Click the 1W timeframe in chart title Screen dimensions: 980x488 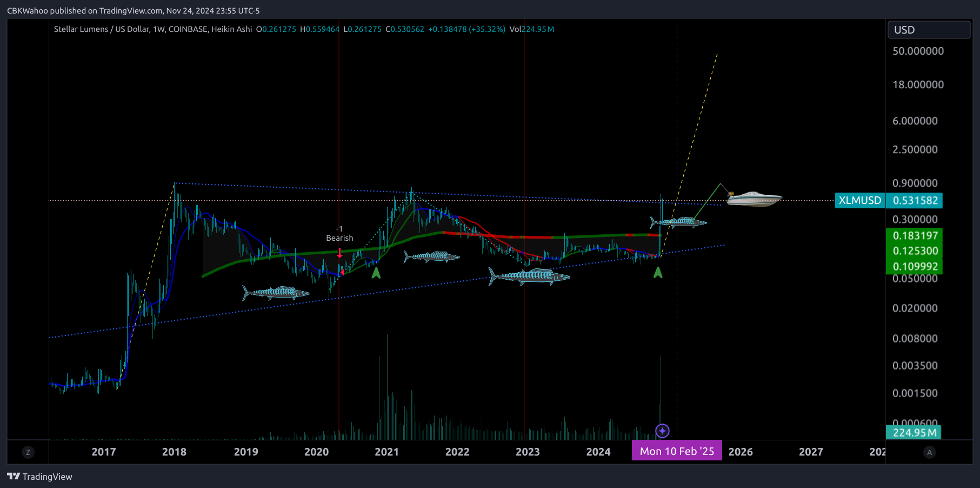coord(158,29)
